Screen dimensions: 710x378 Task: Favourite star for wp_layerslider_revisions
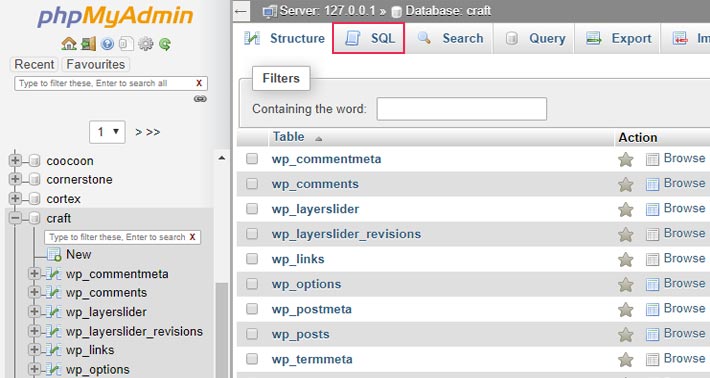coord(625,234)
